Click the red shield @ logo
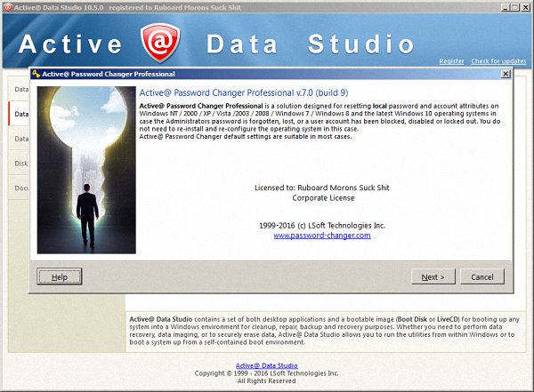Image resolution: width=534 pixels, height=392 pixels. (160, 44)
